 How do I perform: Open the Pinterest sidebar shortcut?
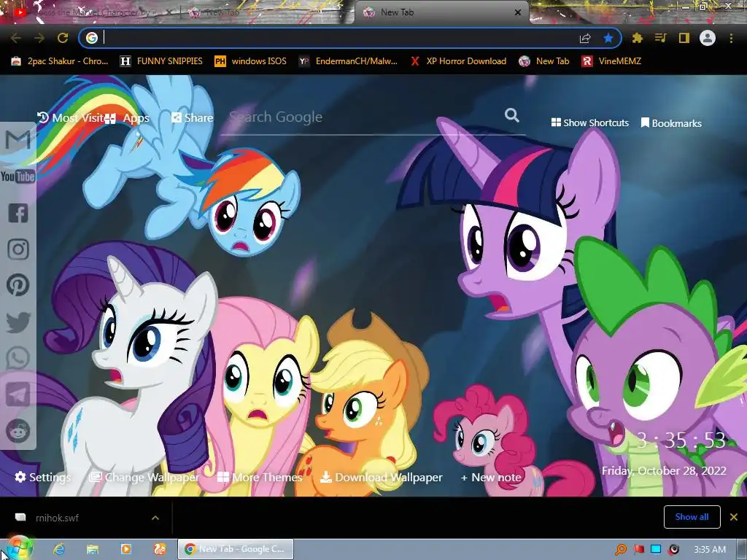(18, 285)
